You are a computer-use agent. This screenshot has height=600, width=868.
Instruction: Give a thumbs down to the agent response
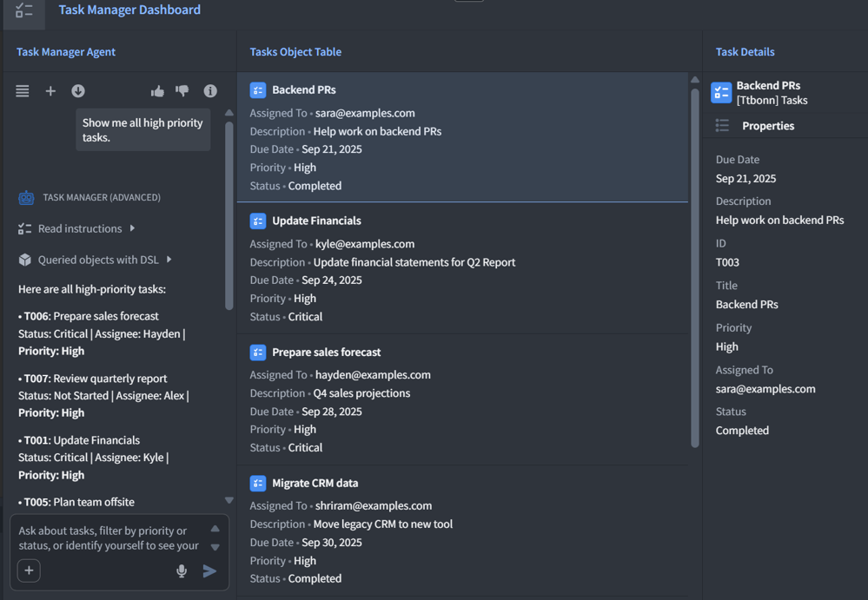point(182,90)
